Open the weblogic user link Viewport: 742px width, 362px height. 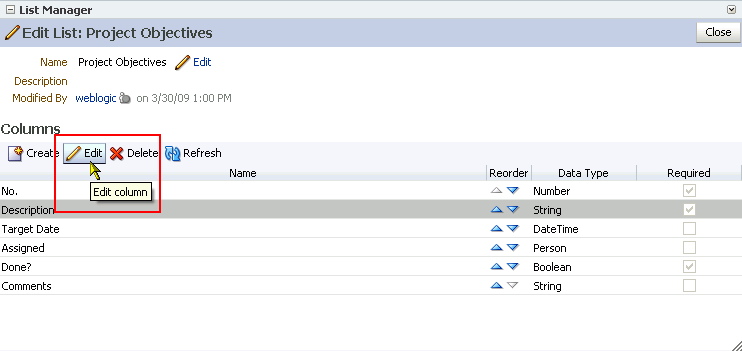(96, 98)
